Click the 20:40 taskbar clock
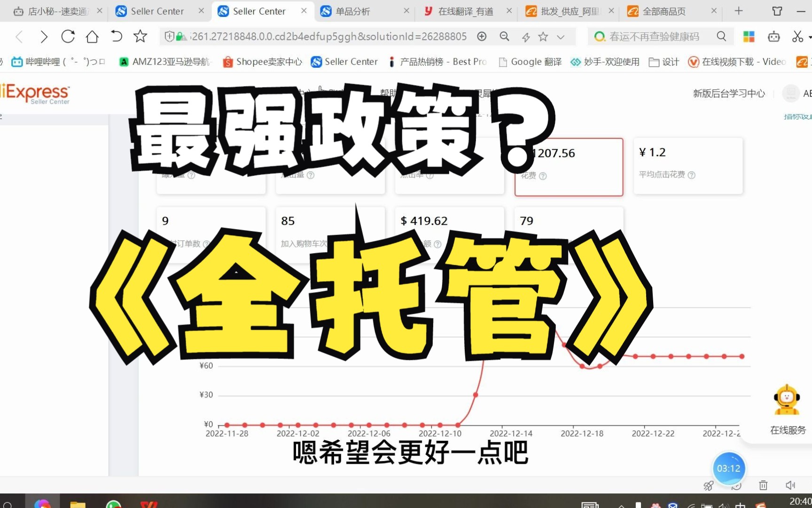This screenshot has height=508, width=812. click(x=800, y=502)
